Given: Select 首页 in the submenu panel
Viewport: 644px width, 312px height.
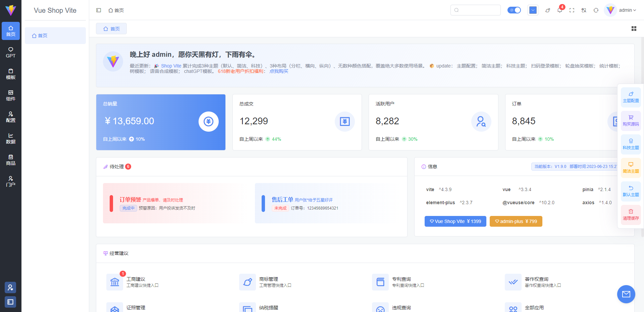Looking at the screenshot, I should (x=55, y=36).
